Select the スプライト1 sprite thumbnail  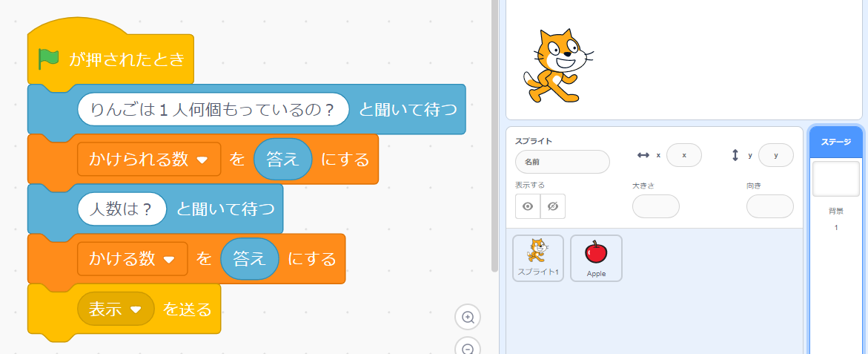(x=538, y=258)
